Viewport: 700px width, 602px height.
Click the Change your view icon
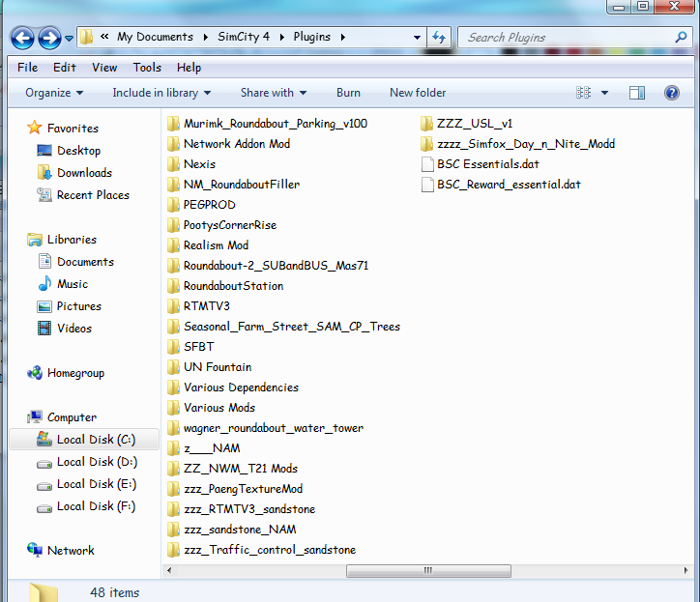(583, 93)
